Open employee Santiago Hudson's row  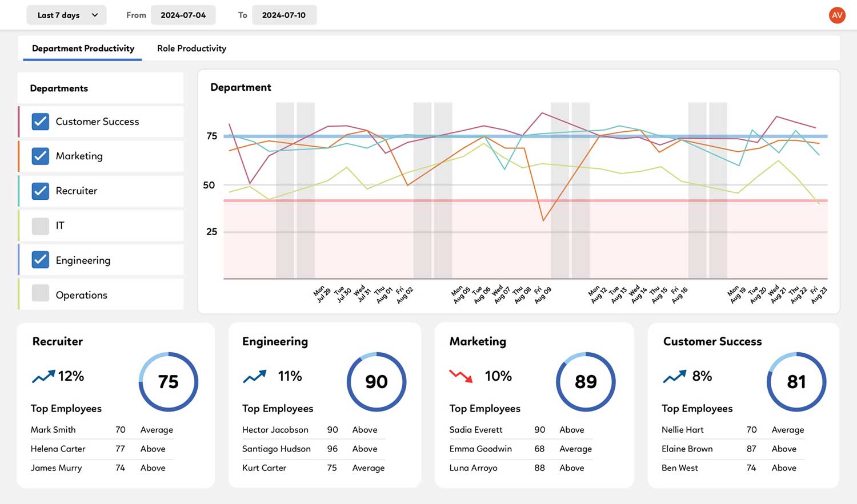[277, 449]
